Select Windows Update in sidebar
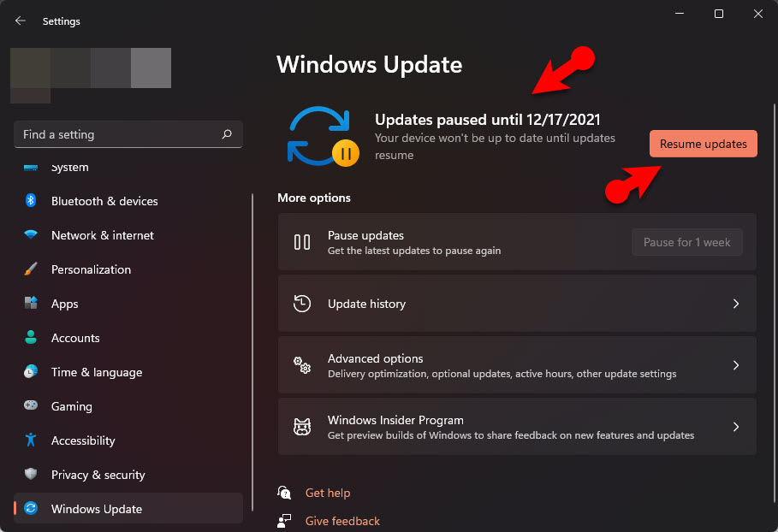 [128, 509]
